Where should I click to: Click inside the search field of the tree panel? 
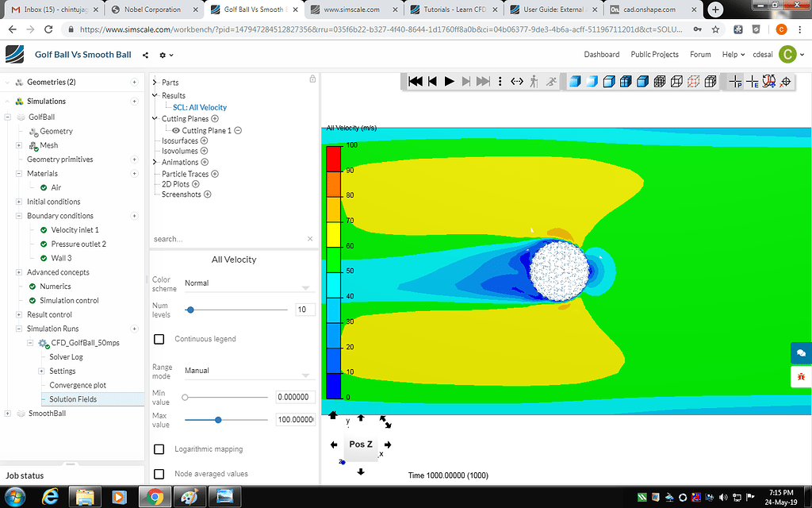tap(222, 238)
